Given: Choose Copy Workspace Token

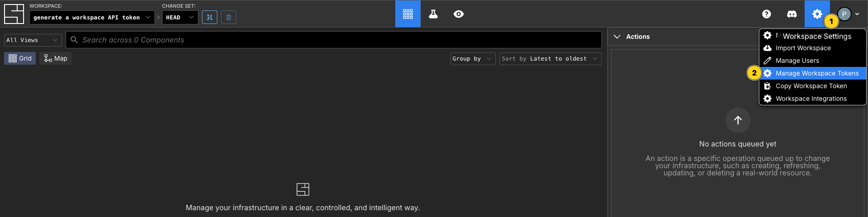Looking at the screenshot, I should pos(813,86).
